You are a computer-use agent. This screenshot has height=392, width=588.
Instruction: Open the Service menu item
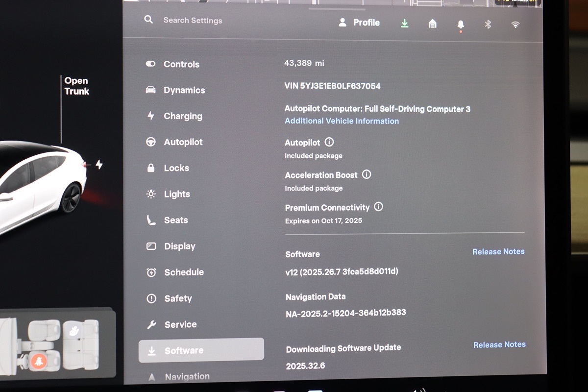pos(180,324)
